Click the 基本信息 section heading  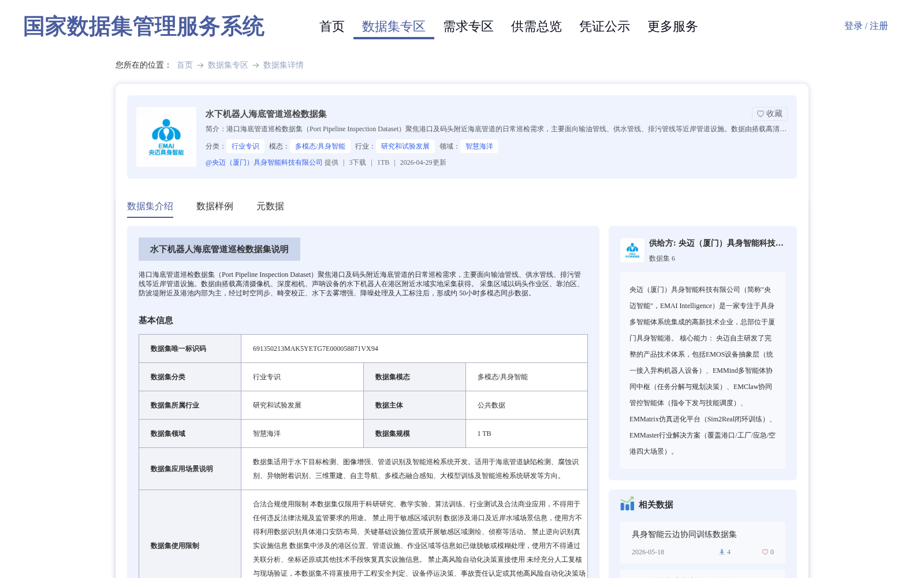[156, 320]
